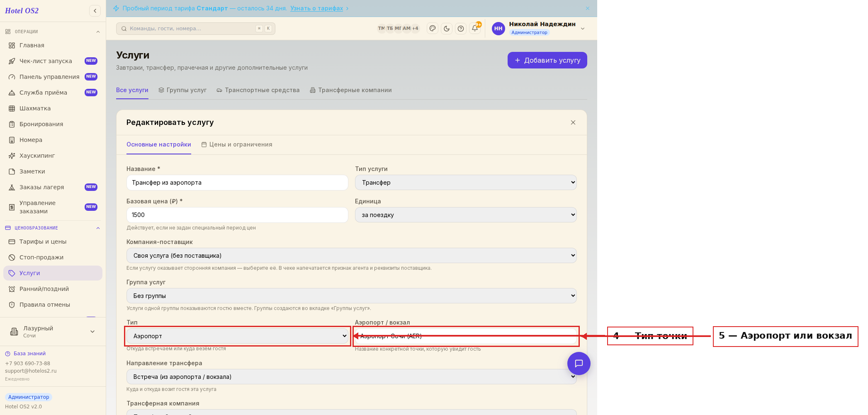Screen dimensions: 868x415
Task: Close the edit service panel
Action: click(573, 122)
